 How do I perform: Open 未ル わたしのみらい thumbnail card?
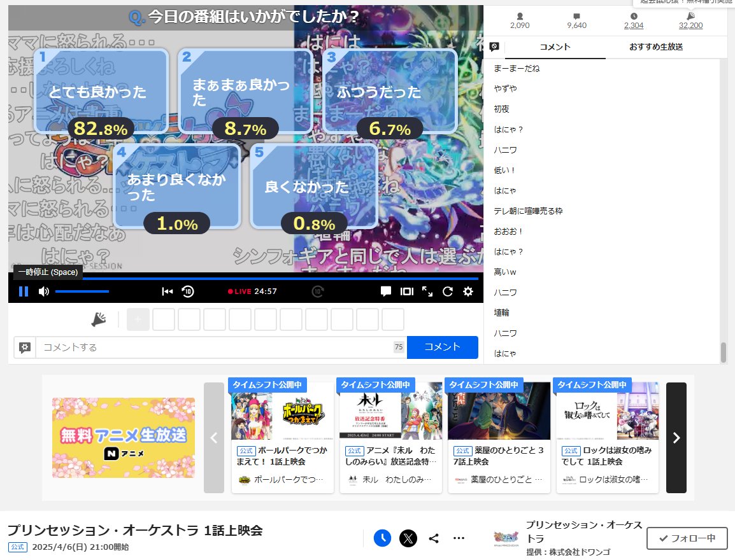coord(391,411)
